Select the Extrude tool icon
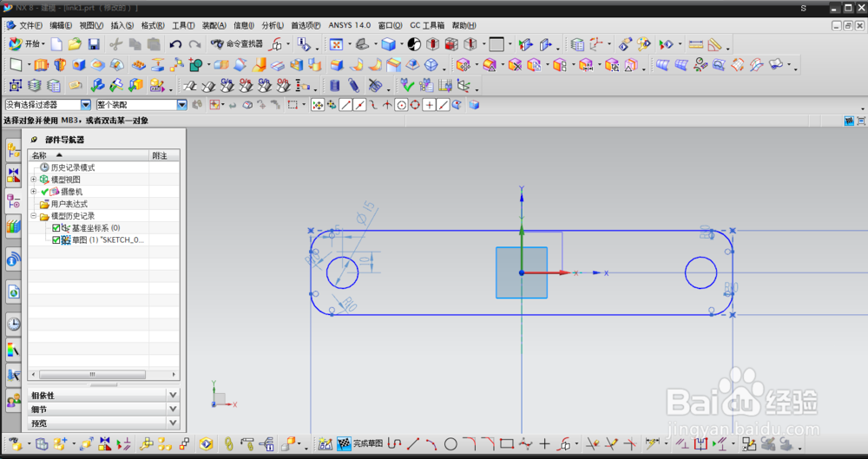 tap(41, 65)
